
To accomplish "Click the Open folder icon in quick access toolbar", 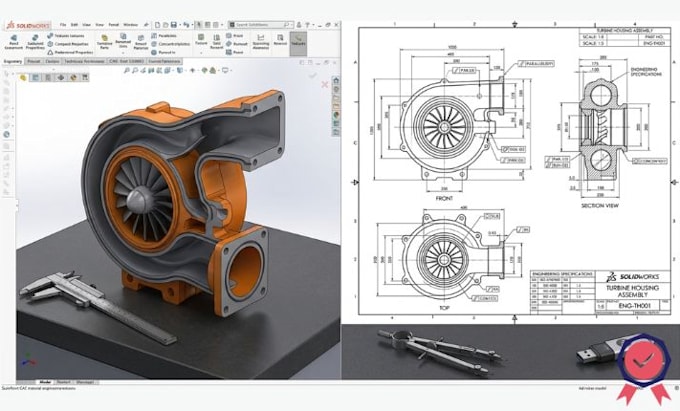I will click(x=166, y=25).
